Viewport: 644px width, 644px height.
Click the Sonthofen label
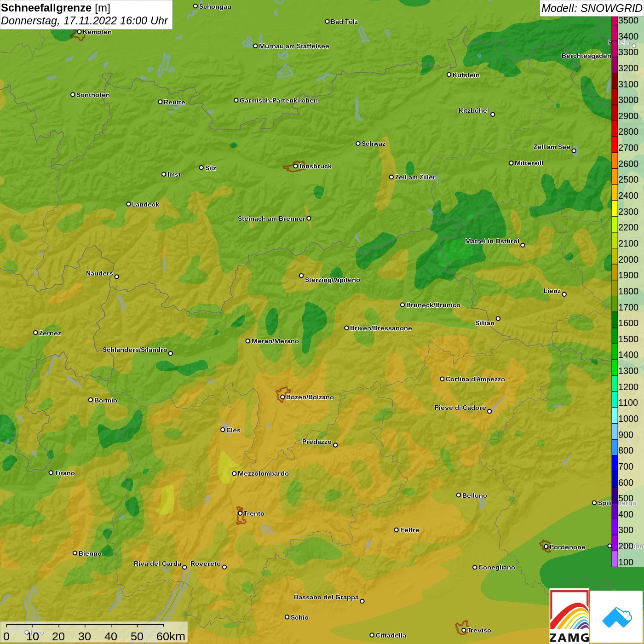click(93, 95)
